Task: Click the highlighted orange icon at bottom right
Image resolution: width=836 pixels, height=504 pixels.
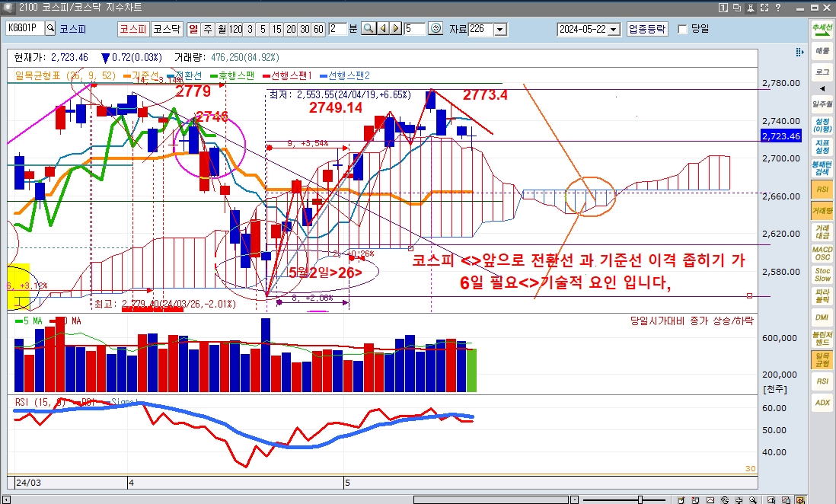Action: point(800,499)
